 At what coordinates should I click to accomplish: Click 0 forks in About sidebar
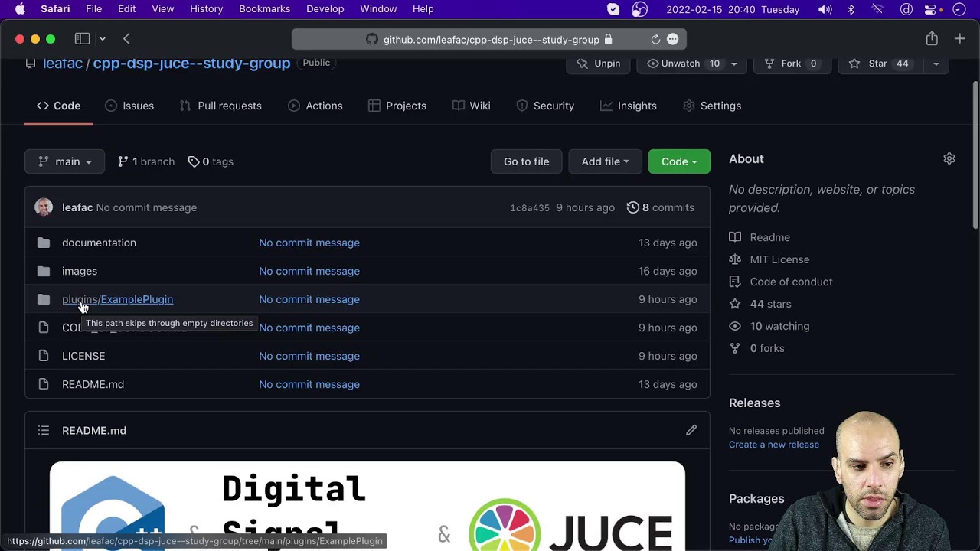coord(767,348)
